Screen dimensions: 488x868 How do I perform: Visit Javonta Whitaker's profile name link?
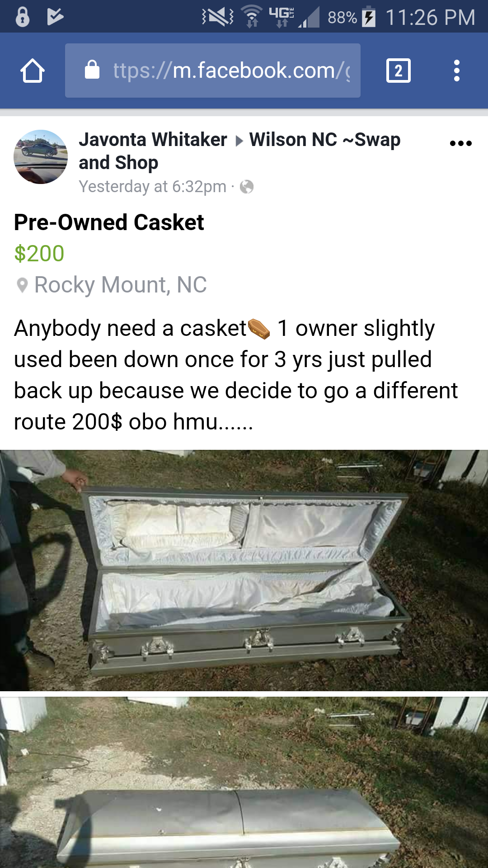coord(153,140)
